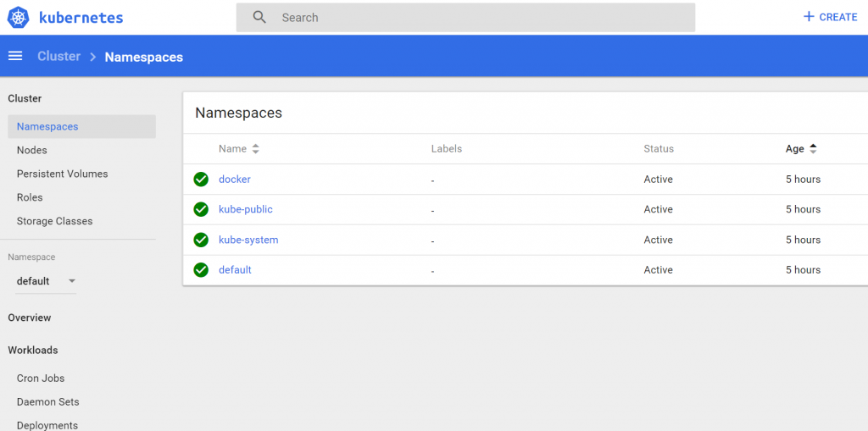
Task: Click the green status check for kube-system
Action: click(201, 240)
